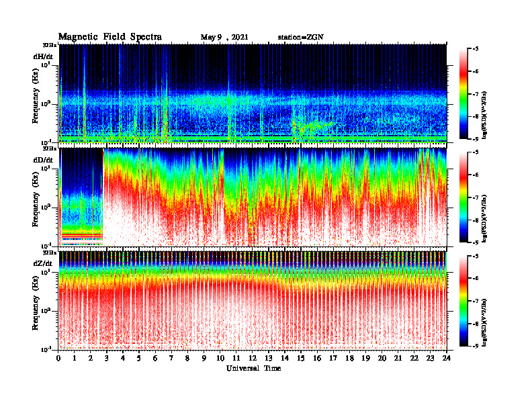Click hour '24' on Universal Time axis
The image size is (532, 411).
[x=447, y=359]
